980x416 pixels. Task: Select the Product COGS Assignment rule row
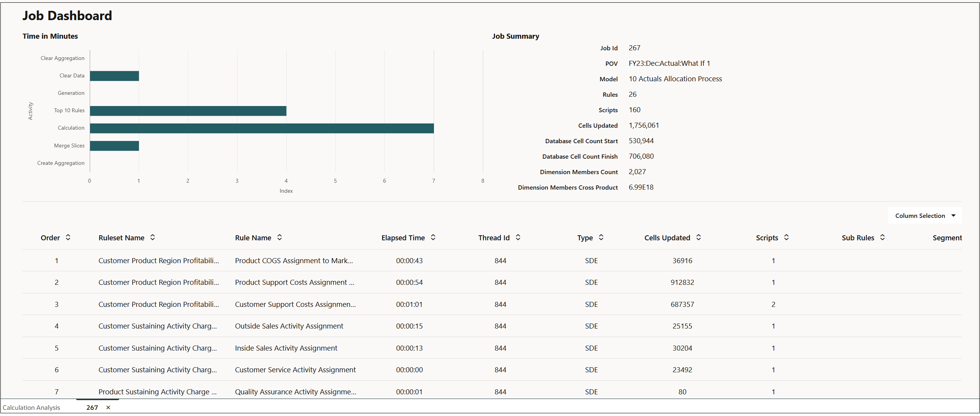tap(294, 260)
